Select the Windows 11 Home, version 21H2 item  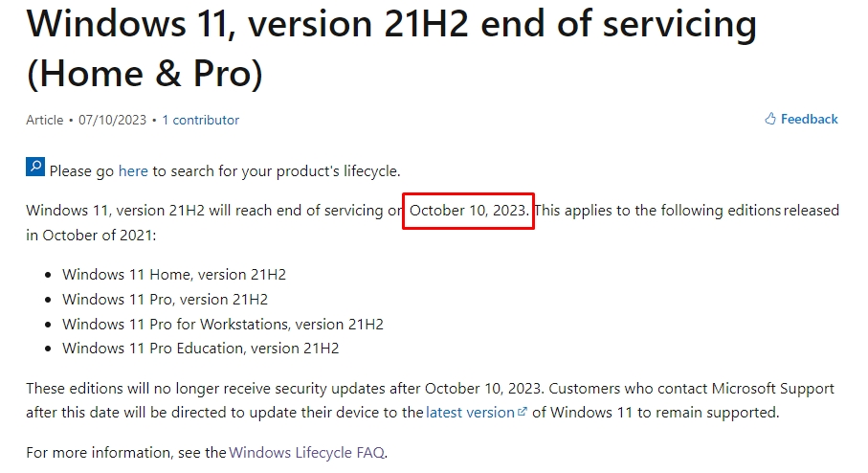(x=174, y=275)
